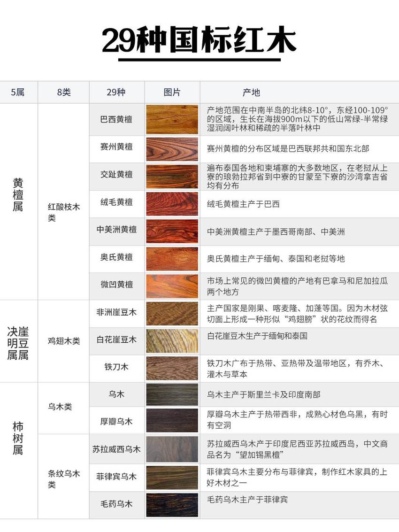This screenshot has height=532, width=399.
Task: Click the species name 赛州黄檀
Action: point(116,146)
